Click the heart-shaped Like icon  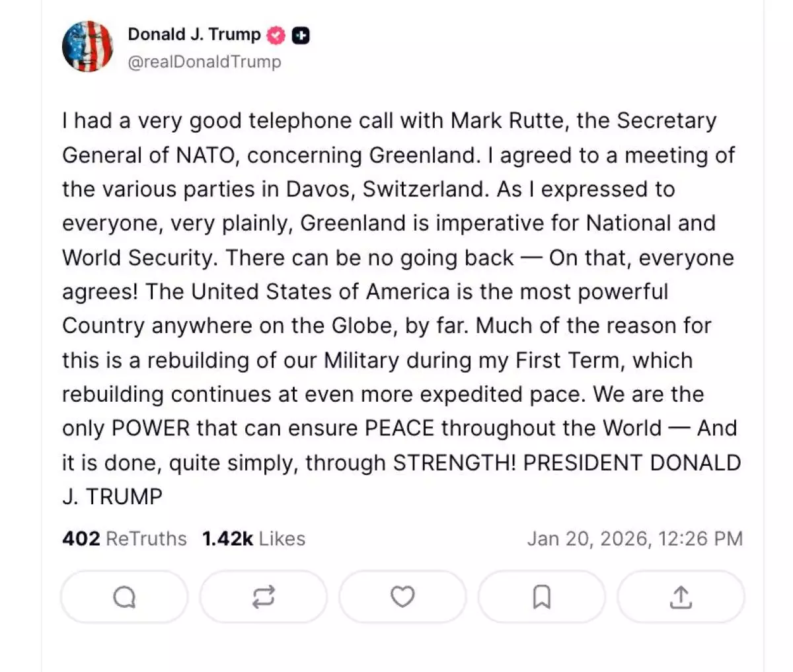pyautogui.click(x=402, y=597)
